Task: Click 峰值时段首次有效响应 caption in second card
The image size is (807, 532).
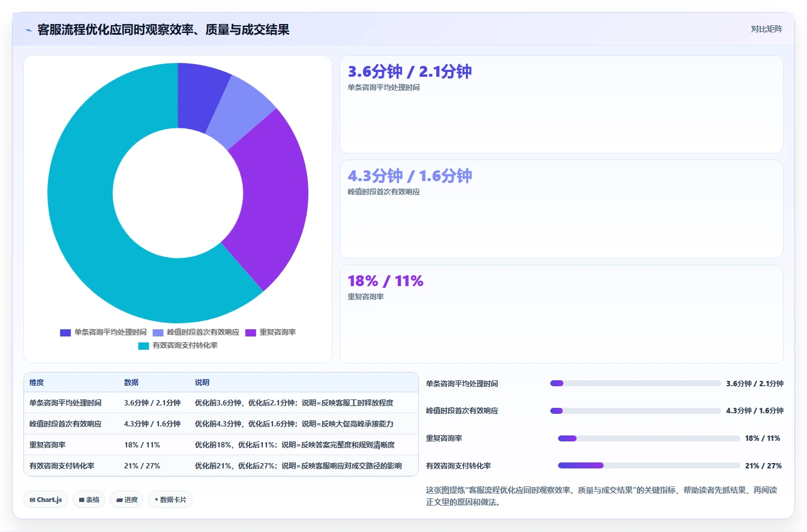Action: 383,192
